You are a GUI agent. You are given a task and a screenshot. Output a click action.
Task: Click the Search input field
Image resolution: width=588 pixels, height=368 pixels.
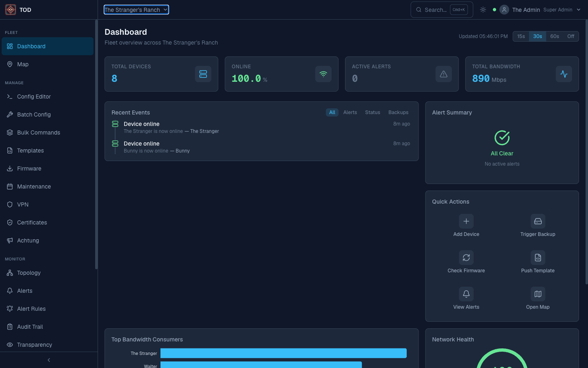tap(435, 10)
